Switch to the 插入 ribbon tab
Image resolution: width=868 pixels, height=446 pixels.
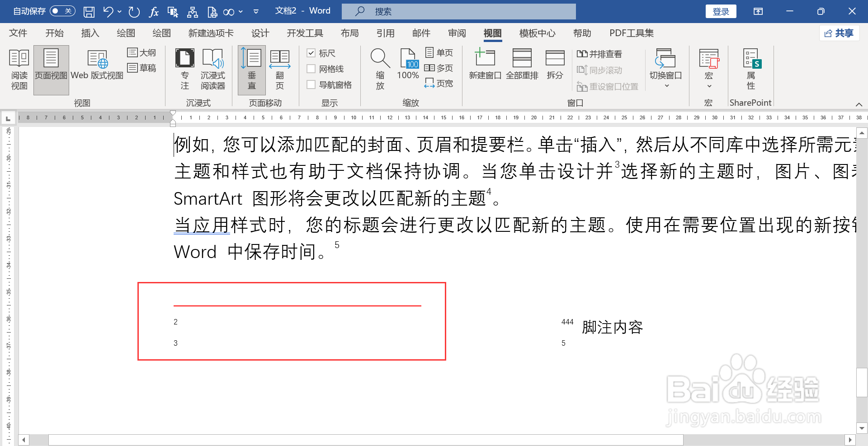[90, 33]
